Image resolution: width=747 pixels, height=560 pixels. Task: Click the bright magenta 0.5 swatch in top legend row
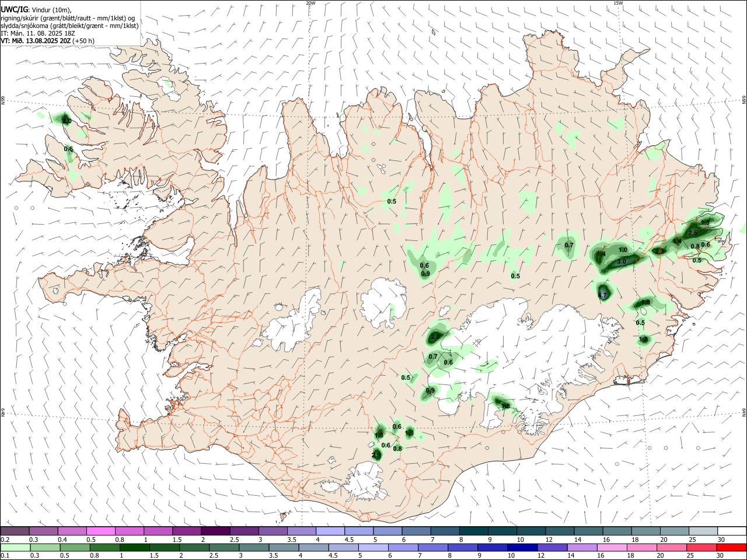pyautogui.click(x=100, y=531)
